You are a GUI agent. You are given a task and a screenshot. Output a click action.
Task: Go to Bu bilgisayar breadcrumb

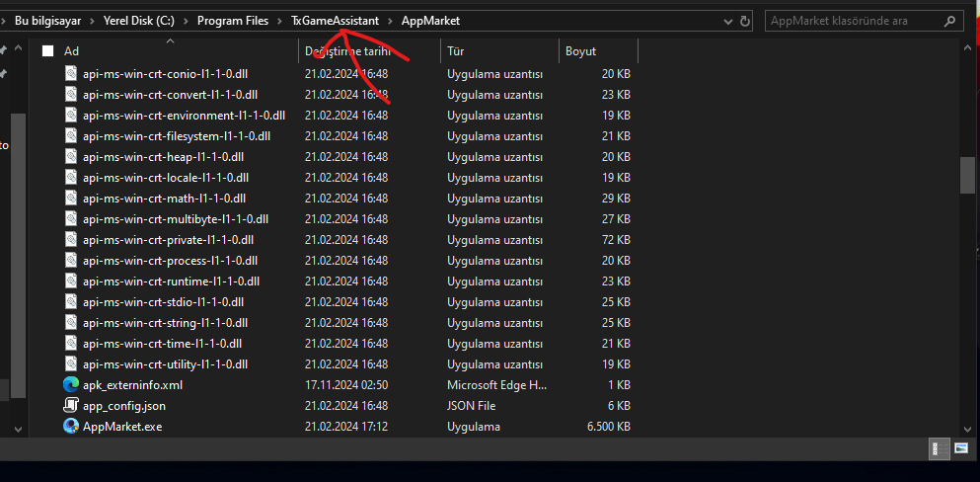pos(48,21)
